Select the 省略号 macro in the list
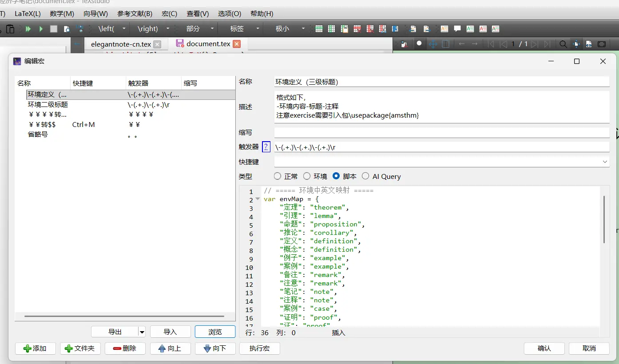Image resolution: width=619 pixels, height=364 pixels. 38,134
